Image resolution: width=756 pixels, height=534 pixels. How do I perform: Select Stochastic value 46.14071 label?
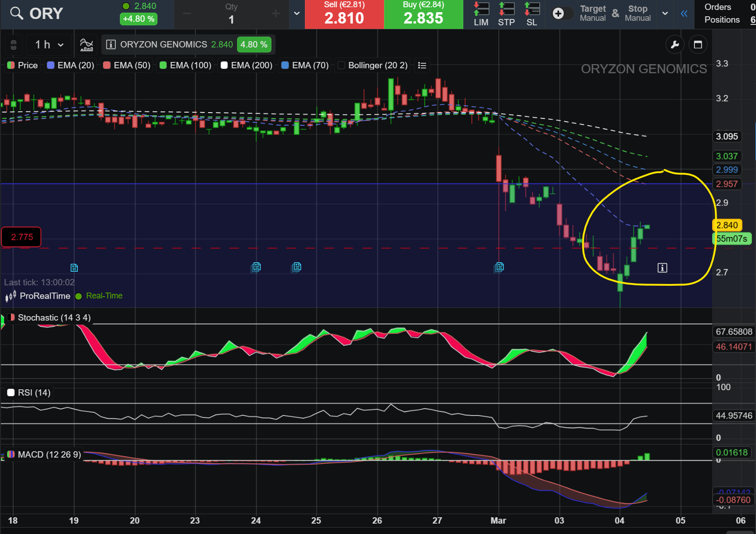(x=733, y=347)
